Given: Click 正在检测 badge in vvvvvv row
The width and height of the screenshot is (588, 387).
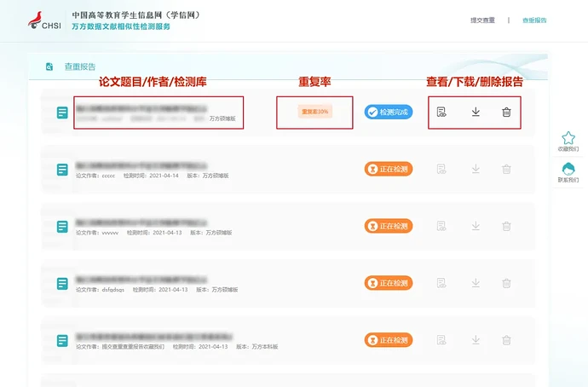Looking at the screenshot, I should coord(389,226).
